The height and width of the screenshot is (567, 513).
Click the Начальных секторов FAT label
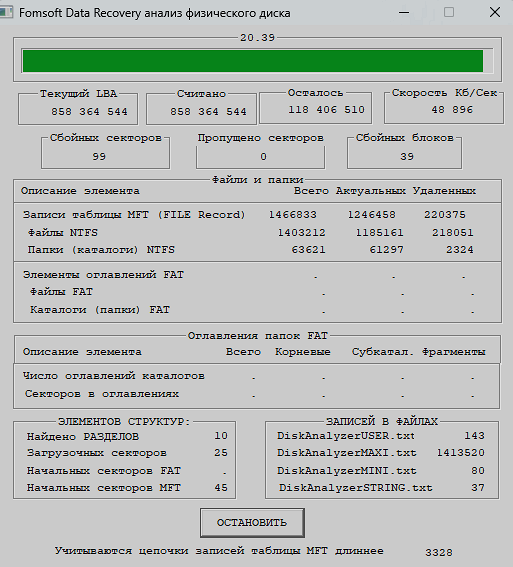tap(103, 471)
